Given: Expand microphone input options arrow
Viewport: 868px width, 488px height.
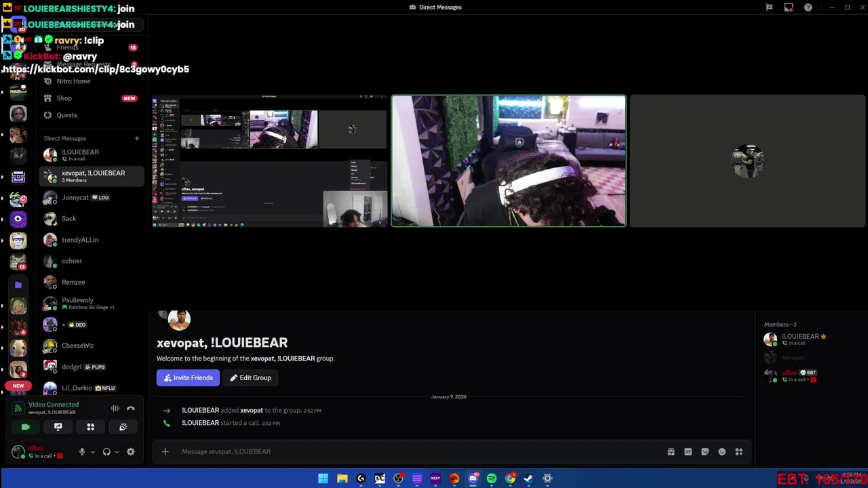Looking at the screenshot, I should tap(93, 452).
